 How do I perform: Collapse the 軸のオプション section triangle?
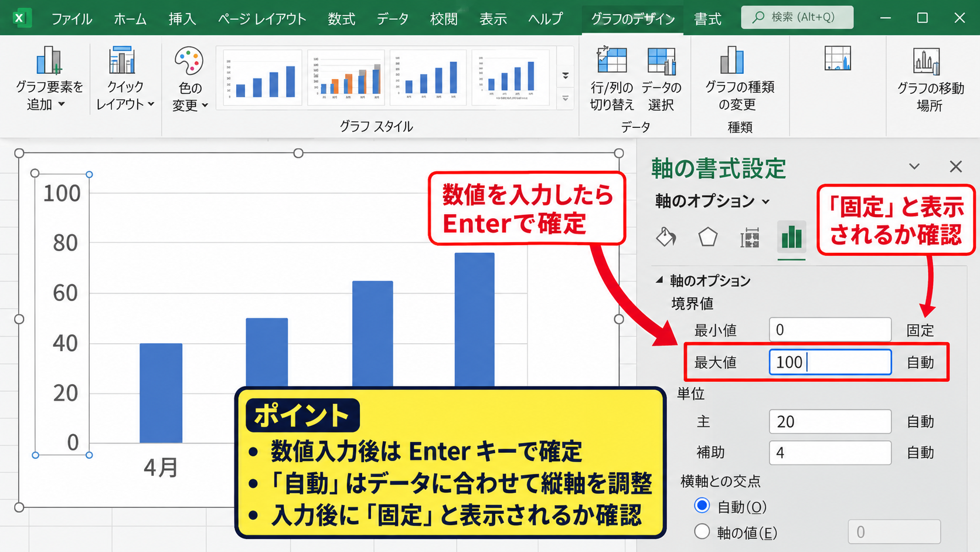tap(659, 280)
